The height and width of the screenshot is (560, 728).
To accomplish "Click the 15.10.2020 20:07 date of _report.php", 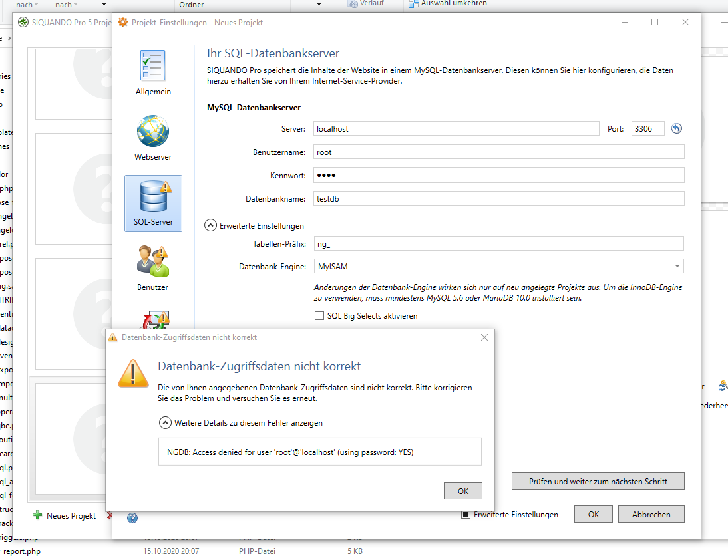I will pyautogui.click(x=171, y=551).
